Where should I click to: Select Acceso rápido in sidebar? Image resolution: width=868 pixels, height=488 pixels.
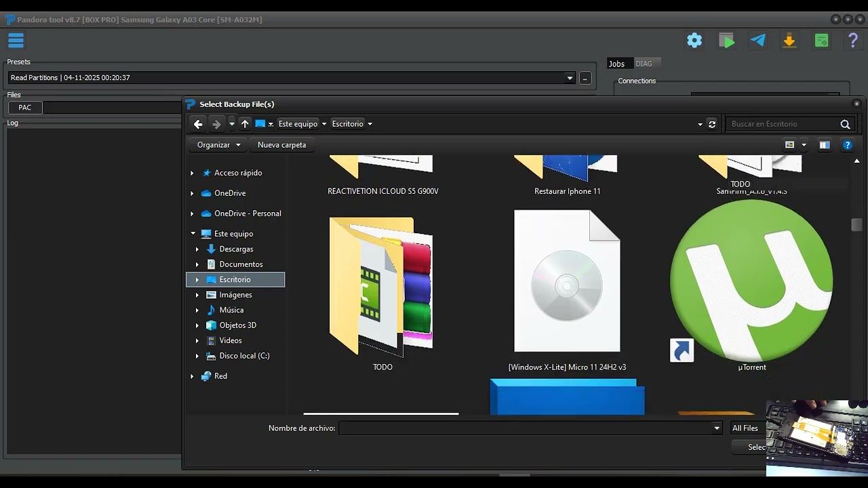tap(238, 173)
